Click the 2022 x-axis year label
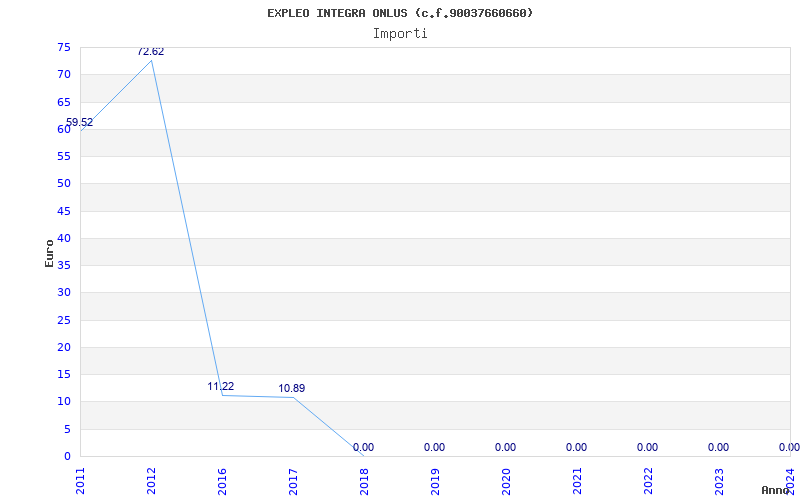The height and width of the screenshot is (500, 800). 648,480
